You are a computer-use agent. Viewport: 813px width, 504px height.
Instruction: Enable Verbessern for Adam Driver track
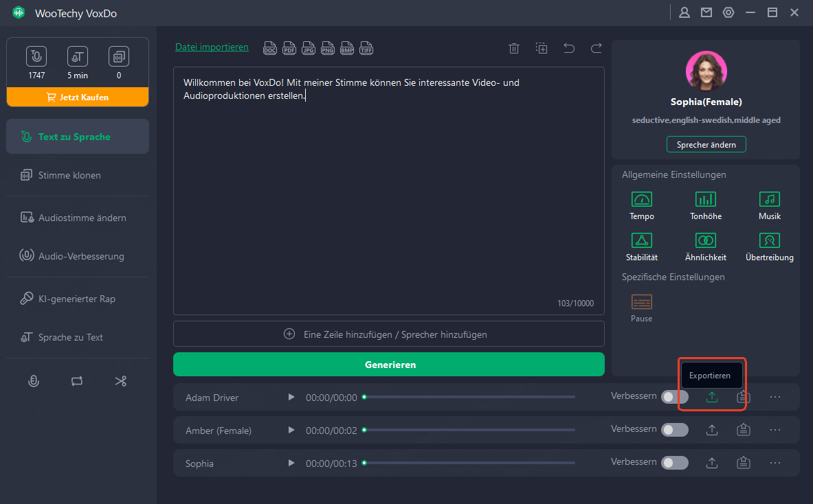(674, 397)
